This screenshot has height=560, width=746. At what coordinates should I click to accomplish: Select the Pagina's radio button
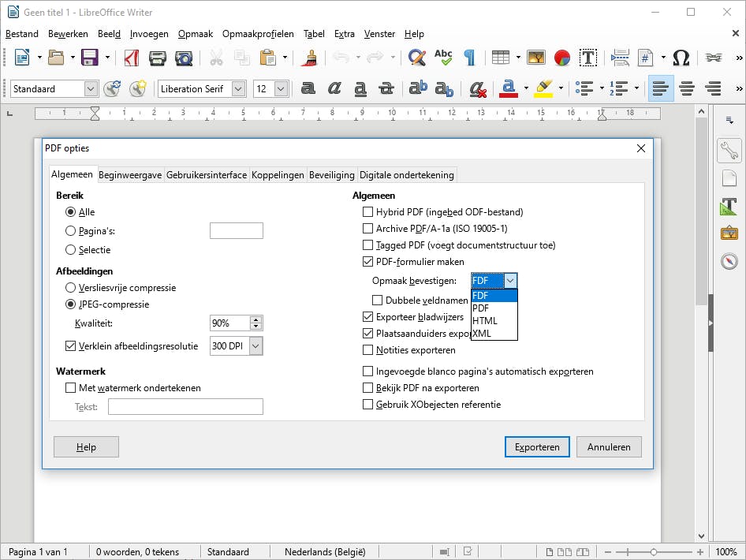point(70,231)
